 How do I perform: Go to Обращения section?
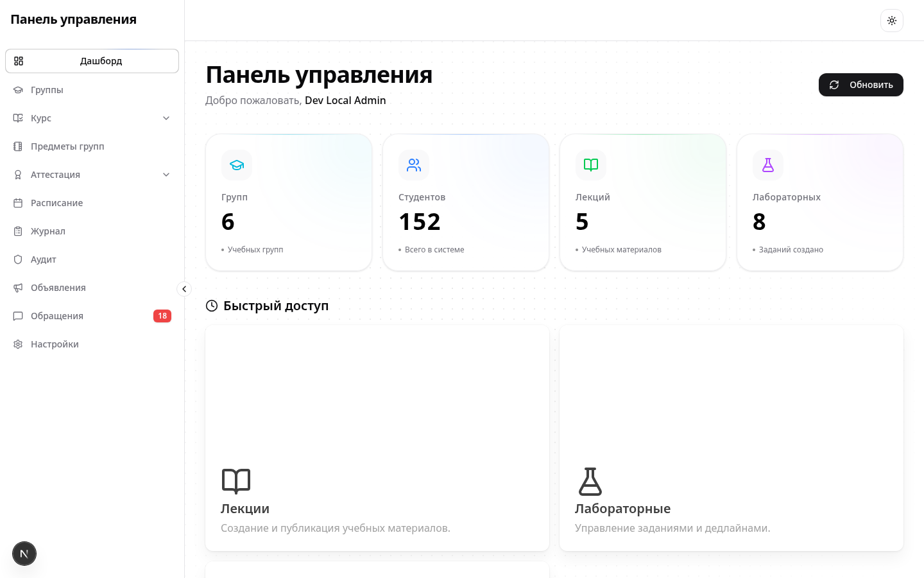pyautogui.click(x=92, y=316)
